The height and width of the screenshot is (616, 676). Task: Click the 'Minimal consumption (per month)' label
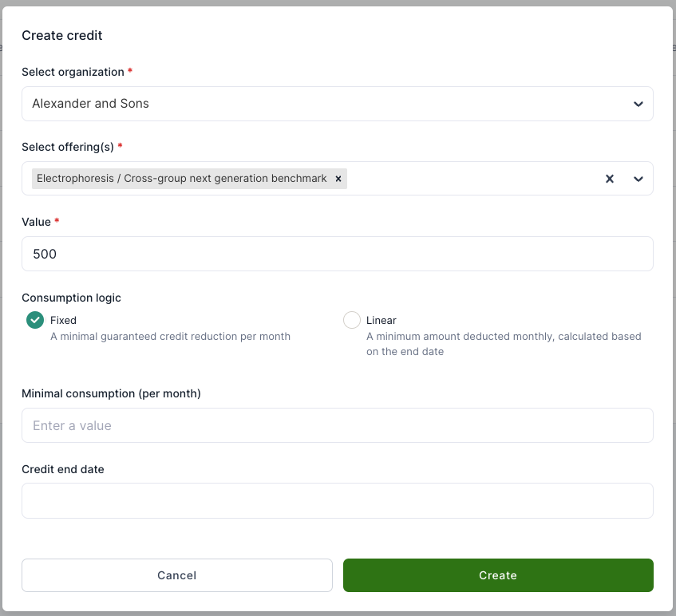tap(111, 393)
